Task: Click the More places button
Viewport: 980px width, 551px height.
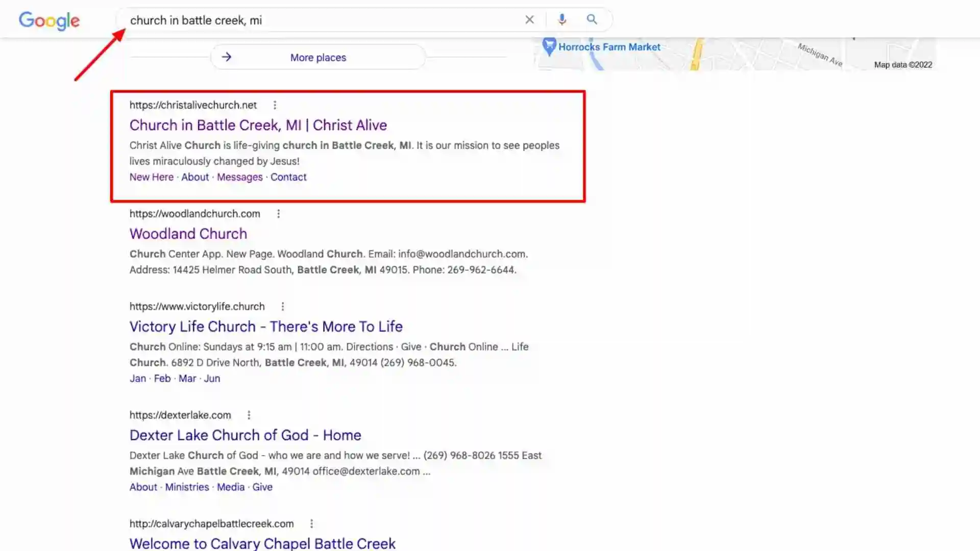Action: tap(317, 57)
